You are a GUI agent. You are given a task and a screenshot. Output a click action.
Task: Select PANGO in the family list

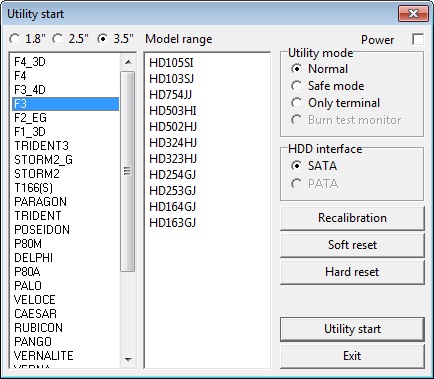tap(66, 342)
